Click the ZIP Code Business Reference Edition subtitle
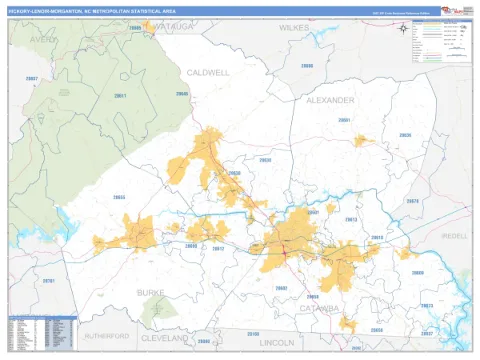This screenshot has width=480, height=360. coord(401,14)
